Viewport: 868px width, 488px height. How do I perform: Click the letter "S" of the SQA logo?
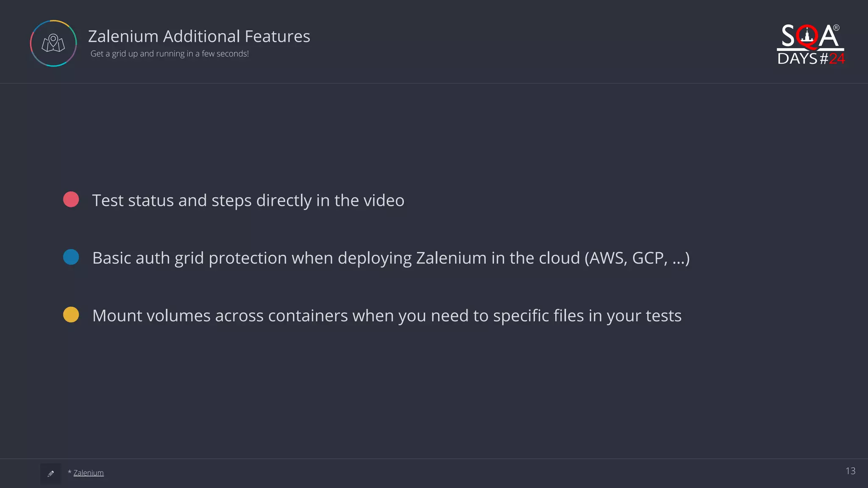coord(788,36)
